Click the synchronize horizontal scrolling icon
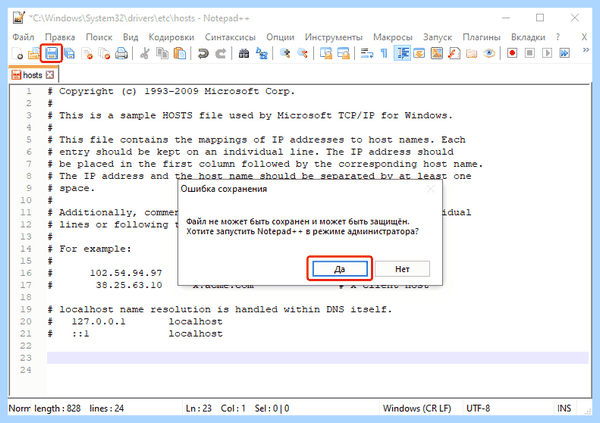 click(x=343, y=53)
